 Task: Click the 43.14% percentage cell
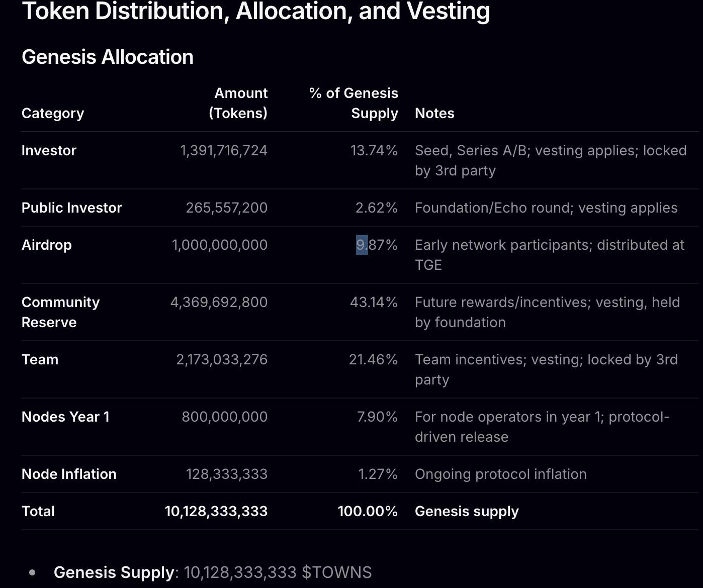tap(374, 302)
